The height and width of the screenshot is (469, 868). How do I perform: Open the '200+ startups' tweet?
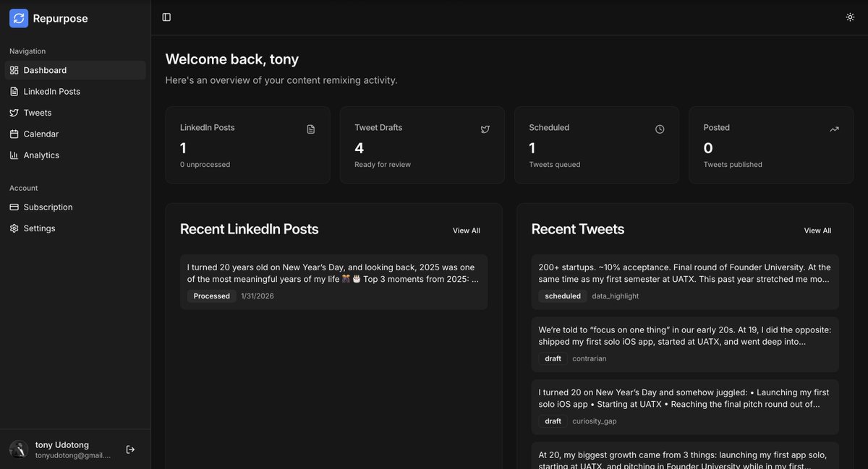point(685,282)
